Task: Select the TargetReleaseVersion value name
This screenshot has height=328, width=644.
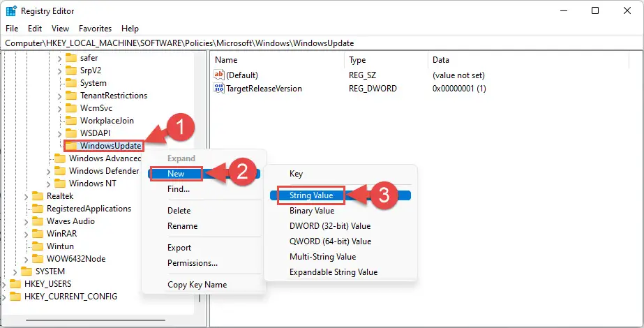Action: pos(264,89)
